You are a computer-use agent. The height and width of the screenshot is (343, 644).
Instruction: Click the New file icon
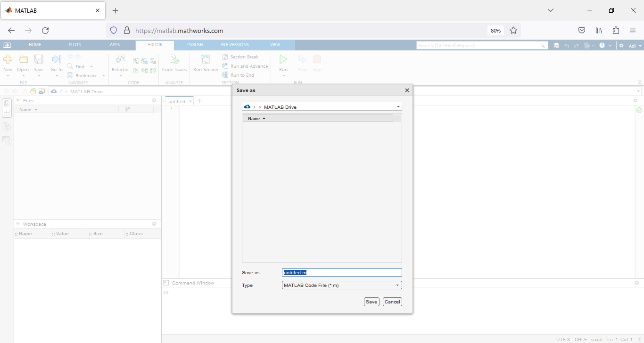pyautogui.click(x=8, y=59)
